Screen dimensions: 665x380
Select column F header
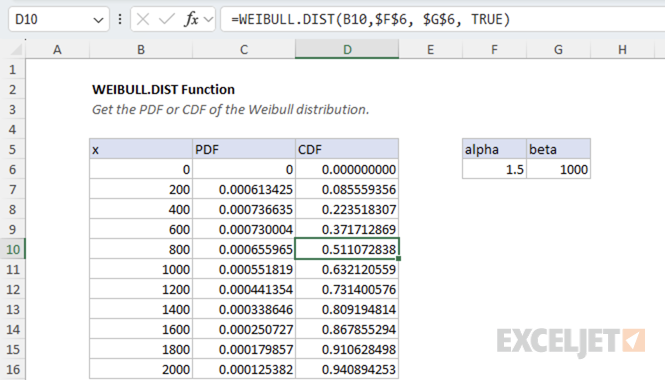(495, 50)
